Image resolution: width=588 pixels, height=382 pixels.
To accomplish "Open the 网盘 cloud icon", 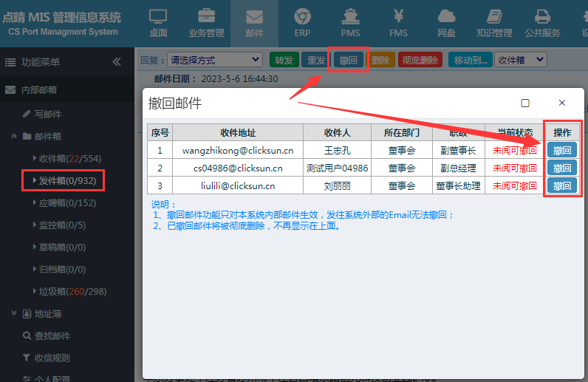I will point(446,23).
